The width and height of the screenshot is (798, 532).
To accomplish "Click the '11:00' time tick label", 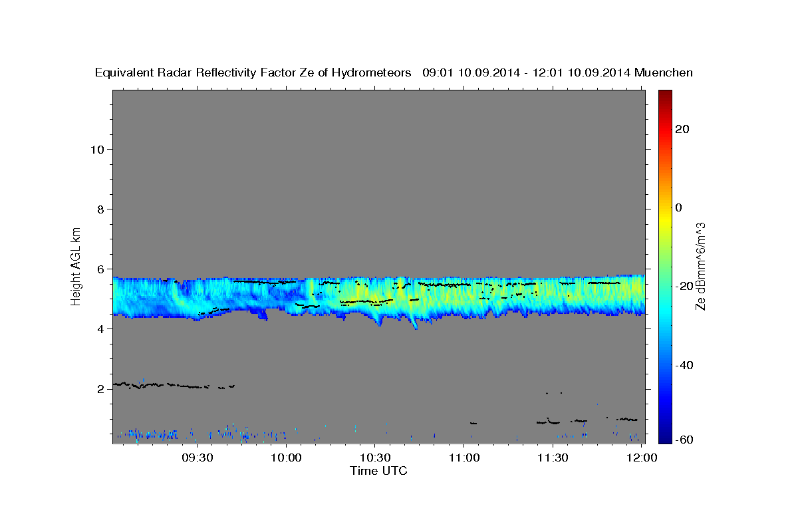I will (x=464, y=458).
